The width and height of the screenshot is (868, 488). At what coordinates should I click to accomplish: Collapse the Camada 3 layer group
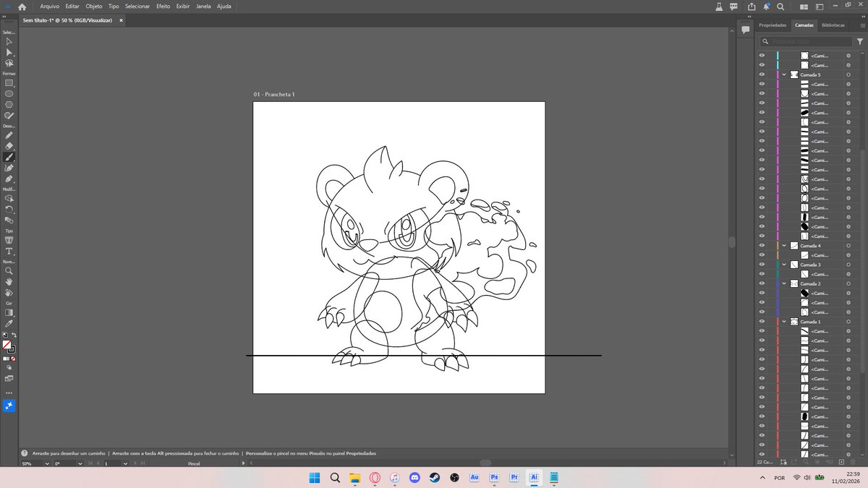coord(784,265)
